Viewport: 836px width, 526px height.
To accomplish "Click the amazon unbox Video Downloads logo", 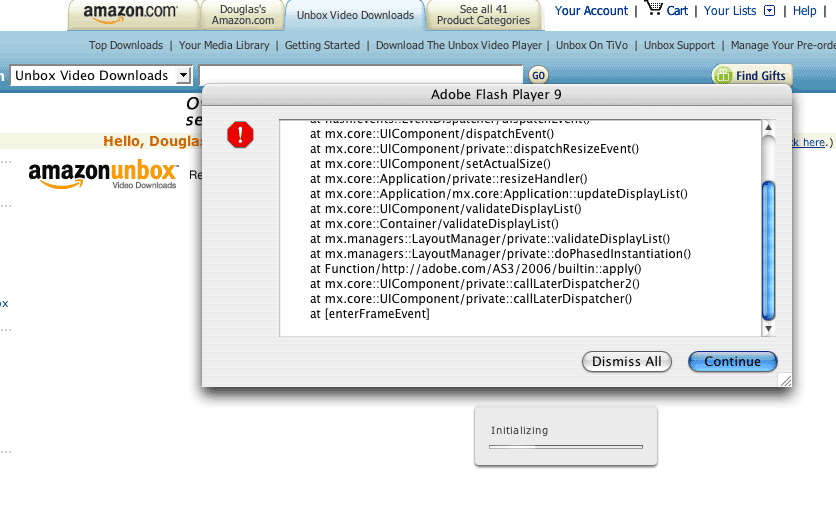I will (102, 174).
